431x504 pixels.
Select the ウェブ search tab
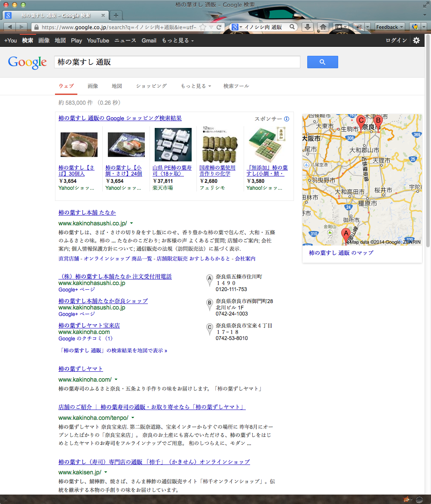point(66,86)
